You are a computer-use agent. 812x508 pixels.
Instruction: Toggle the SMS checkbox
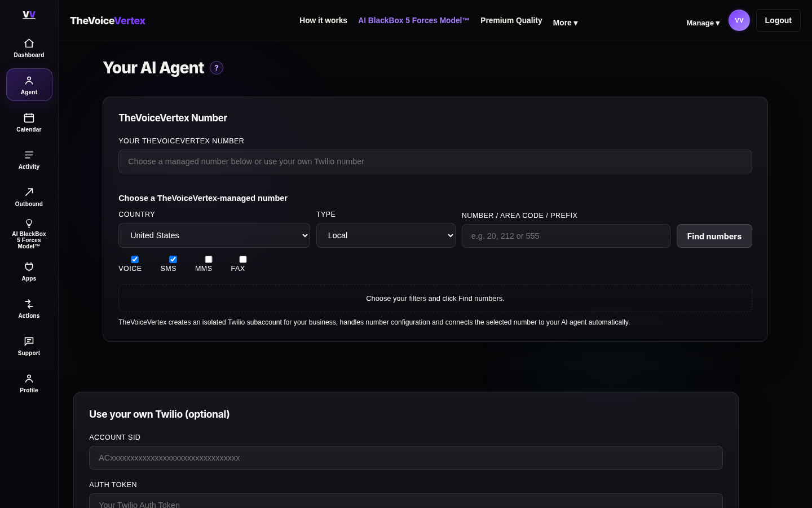tap(173, 260)
